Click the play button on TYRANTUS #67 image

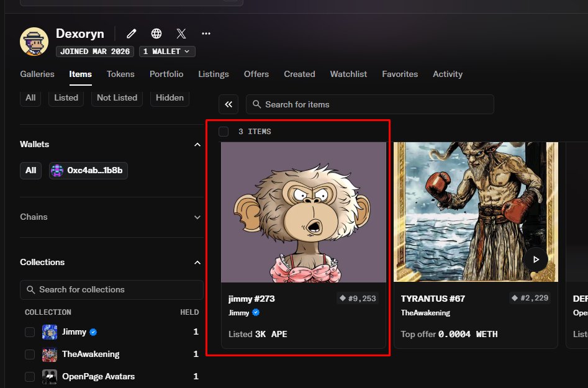pos(536,259)
